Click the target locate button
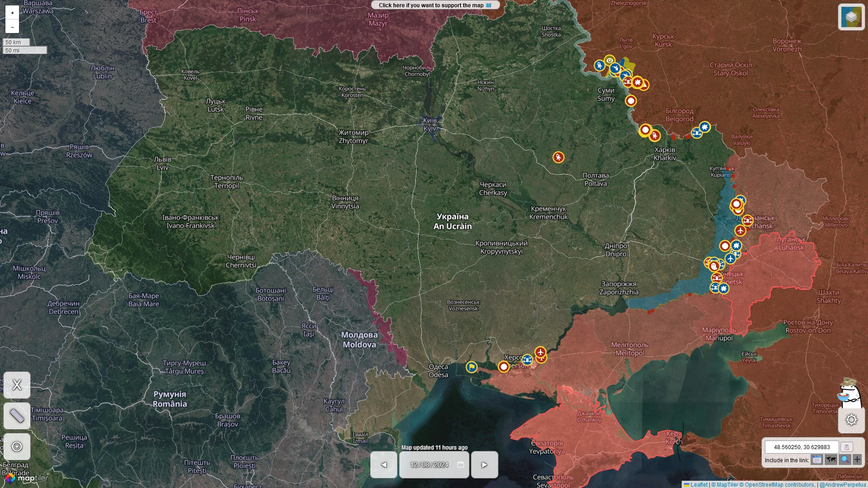 point(17,446)
